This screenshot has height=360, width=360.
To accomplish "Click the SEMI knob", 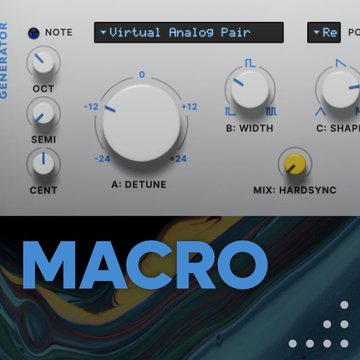I will point(43,113).
